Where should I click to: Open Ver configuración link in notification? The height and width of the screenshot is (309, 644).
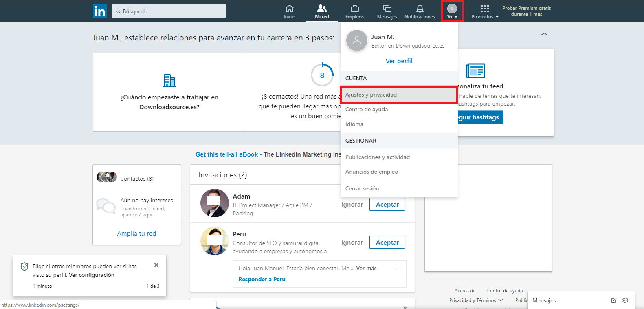coord(92,275)
